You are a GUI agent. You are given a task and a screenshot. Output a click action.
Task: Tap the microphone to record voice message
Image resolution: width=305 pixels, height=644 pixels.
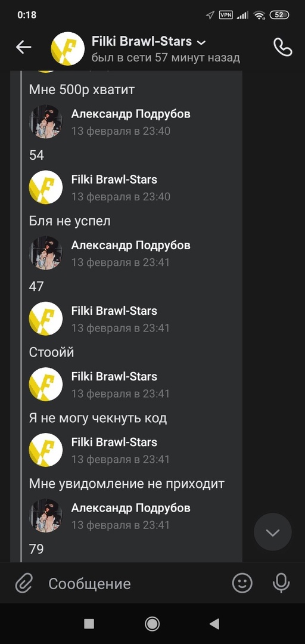click(x=281, y=583)
